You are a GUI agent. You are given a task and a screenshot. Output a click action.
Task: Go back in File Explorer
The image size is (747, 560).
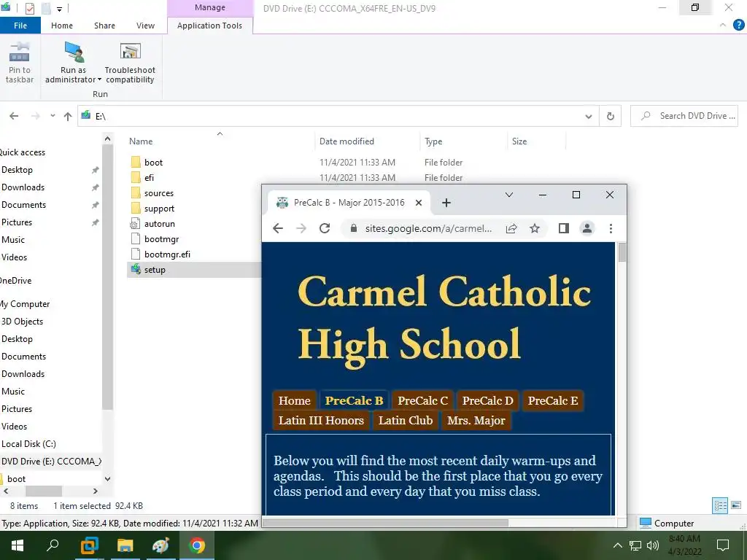(x=14, y=116)
